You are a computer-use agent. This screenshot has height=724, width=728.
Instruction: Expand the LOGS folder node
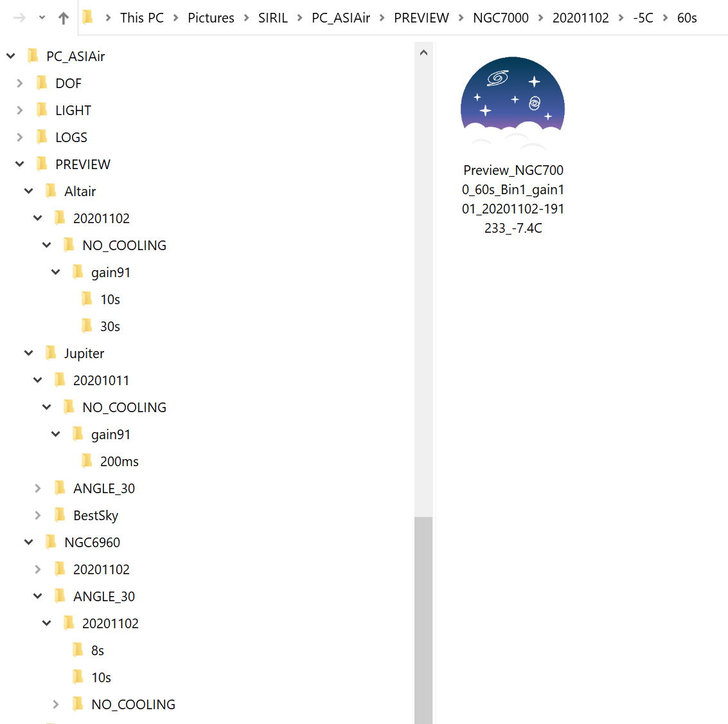click(x=19, y=137)
